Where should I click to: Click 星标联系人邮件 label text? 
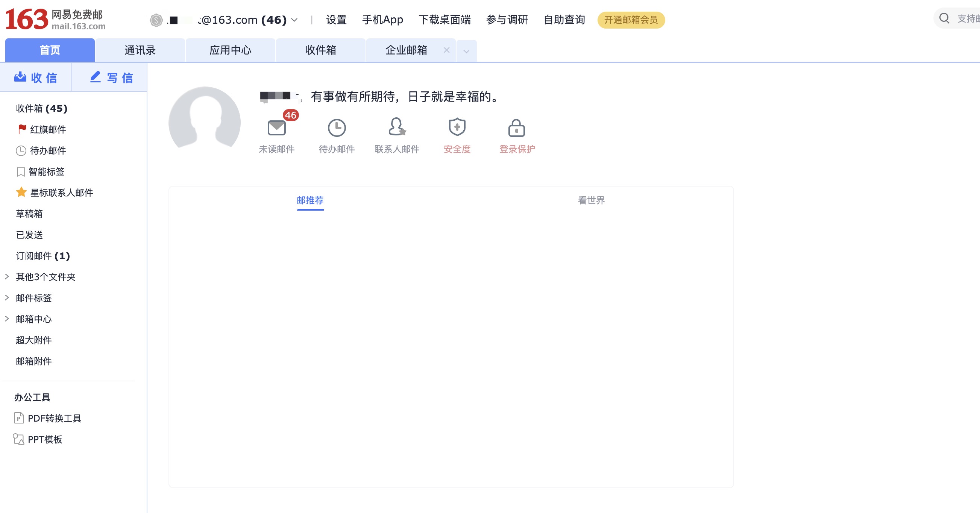[61, 193]
